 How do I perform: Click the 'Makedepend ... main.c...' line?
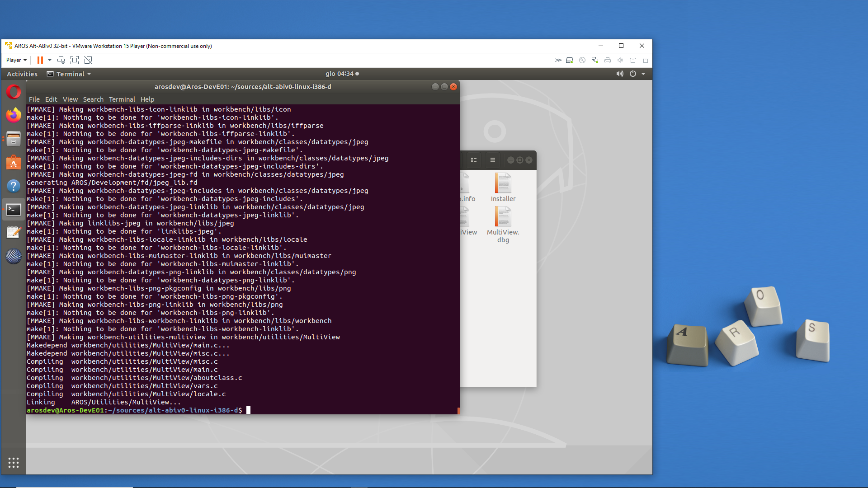(128, 345)
